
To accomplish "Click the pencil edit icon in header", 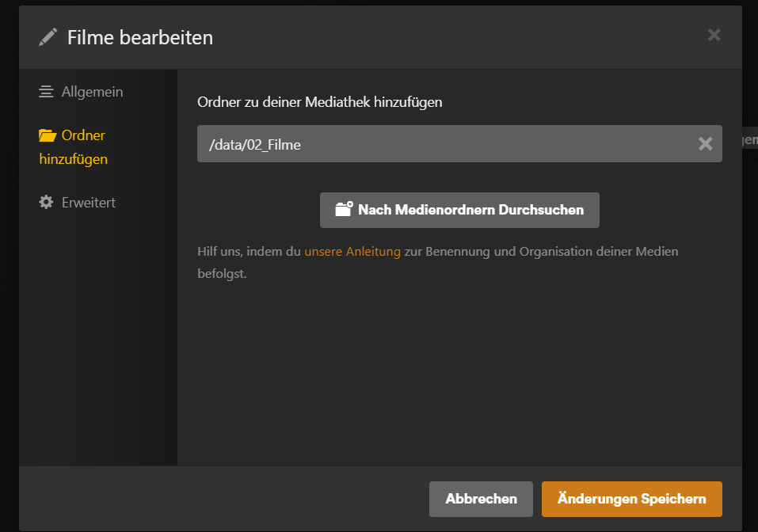I will 48,37.
